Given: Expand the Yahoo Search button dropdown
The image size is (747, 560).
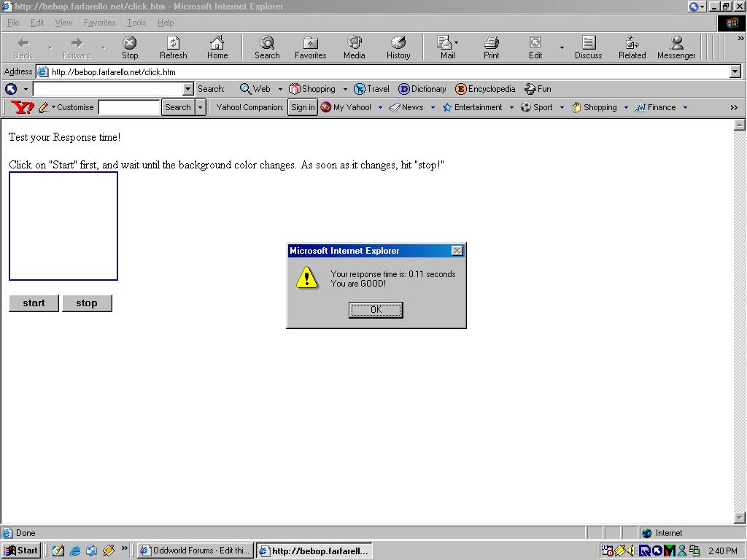Looking at the screenshot, I should pyautogui.click(x=200, y=107).
